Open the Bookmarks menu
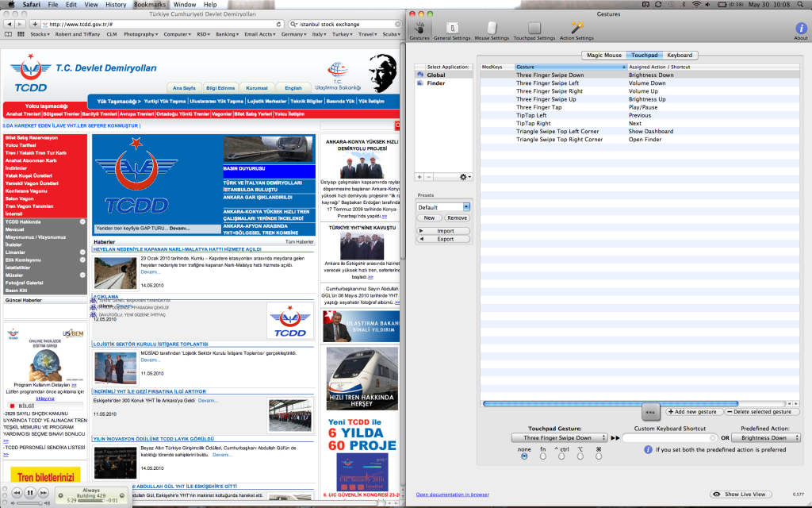 150,4
